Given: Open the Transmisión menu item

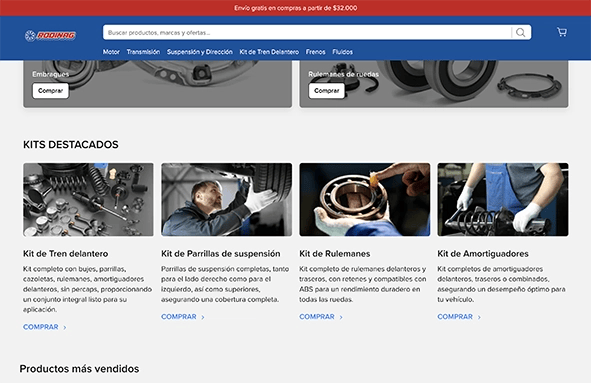Looking at the screenshot, I should [143, 52].
